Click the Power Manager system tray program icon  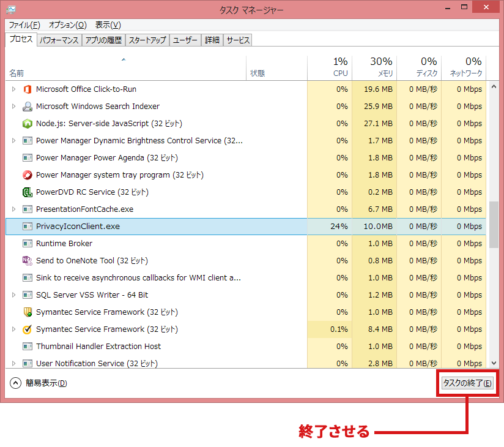point(27,175)
